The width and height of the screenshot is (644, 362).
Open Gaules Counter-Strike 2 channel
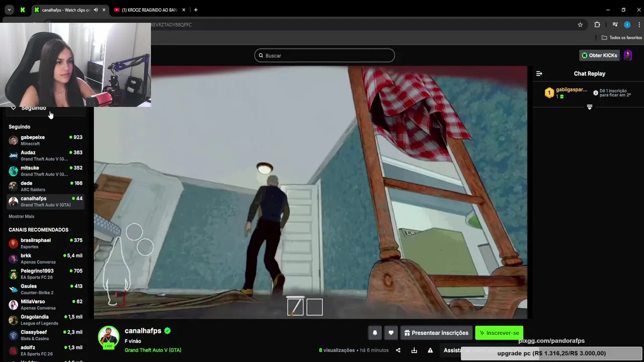[45, 289]
